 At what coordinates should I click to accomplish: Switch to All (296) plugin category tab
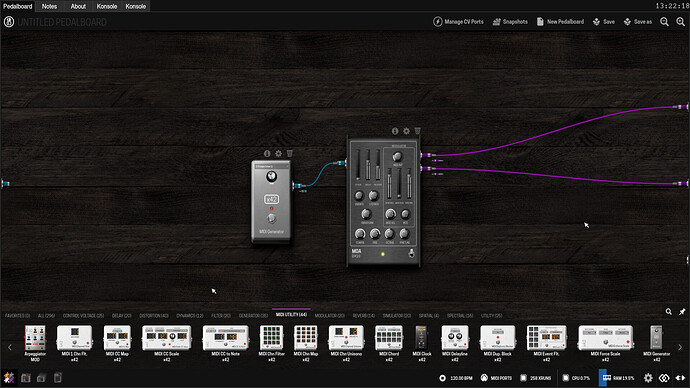pos(46,315)
